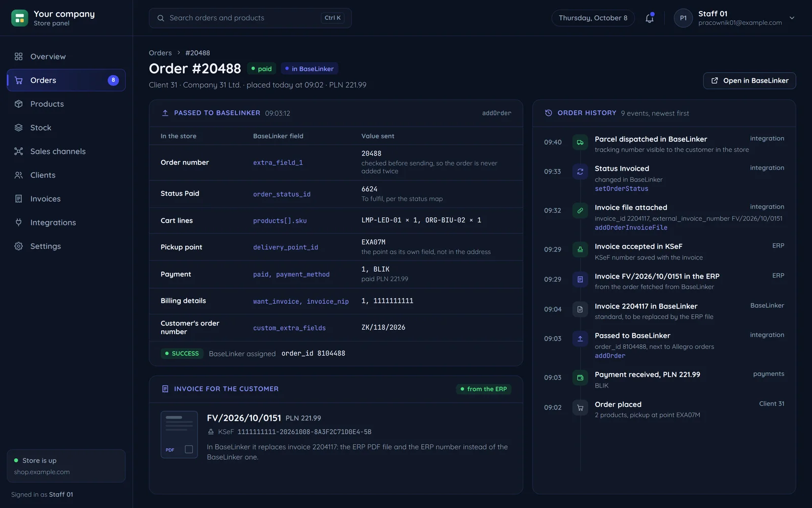The image size is (812, 508).
Task: Click the invoice icon beside Invoice for the customer
Action: click(165, 389)
